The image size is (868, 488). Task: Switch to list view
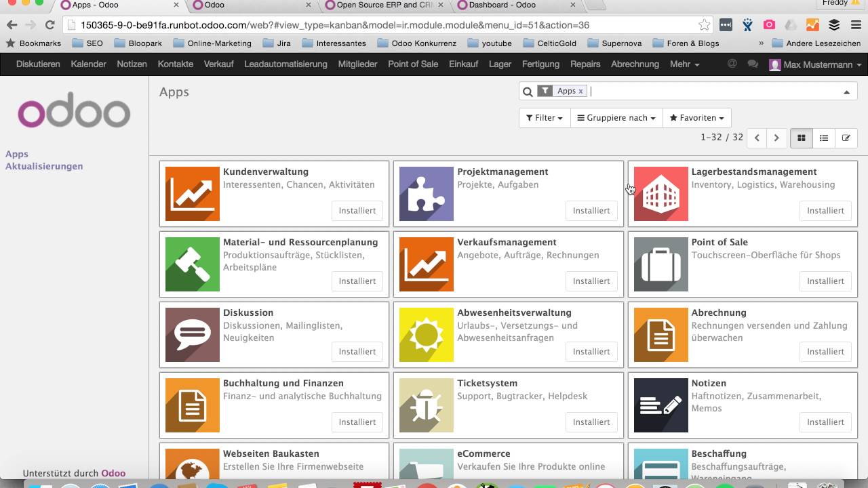click(x=824, y=138)
